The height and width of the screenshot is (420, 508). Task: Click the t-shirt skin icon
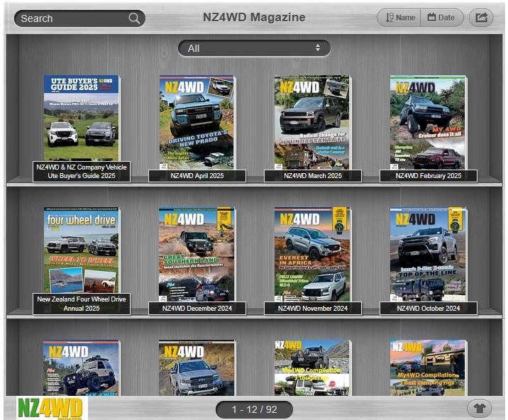click(480, 409)
